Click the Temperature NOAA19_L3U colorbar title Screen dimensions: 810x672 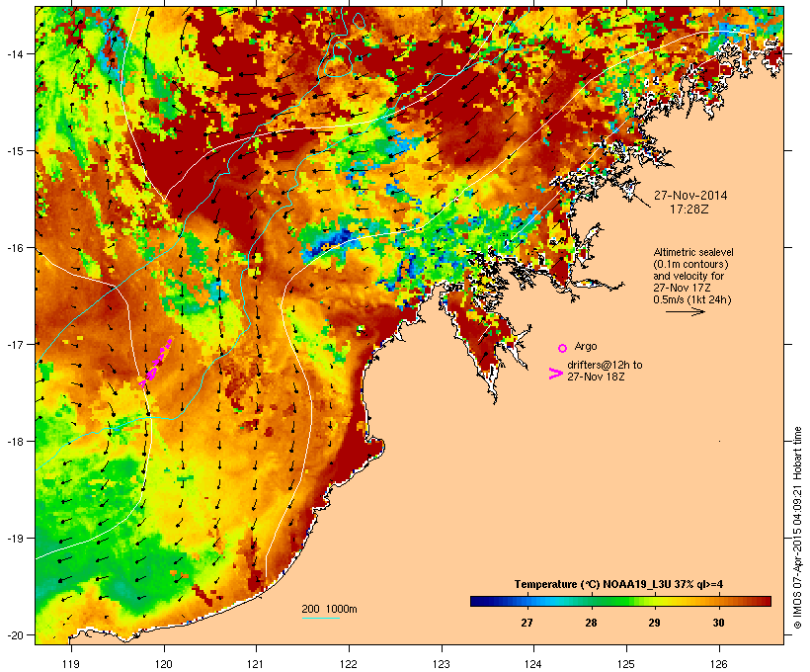[618, 584]
